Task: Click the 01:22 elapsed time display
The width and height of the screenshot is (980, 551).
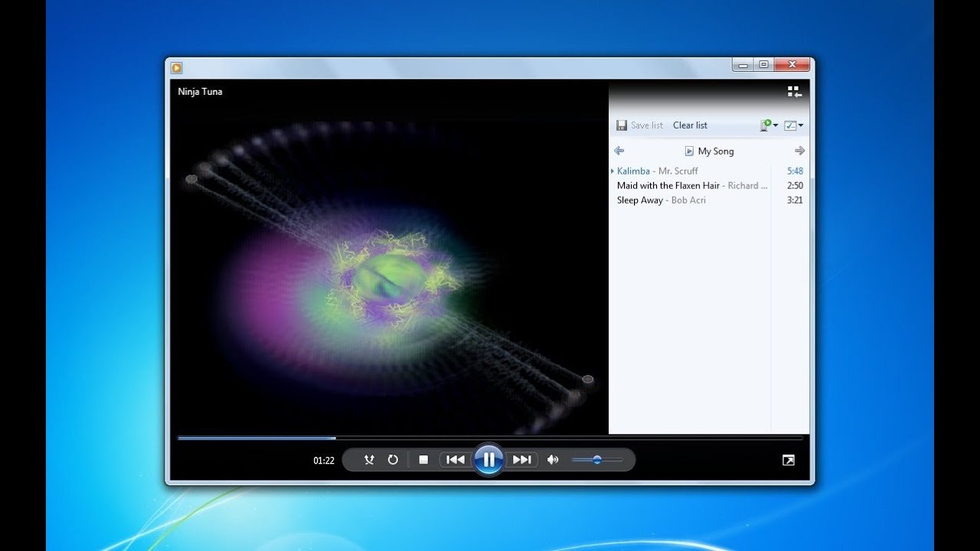Action: coord(324,461)
